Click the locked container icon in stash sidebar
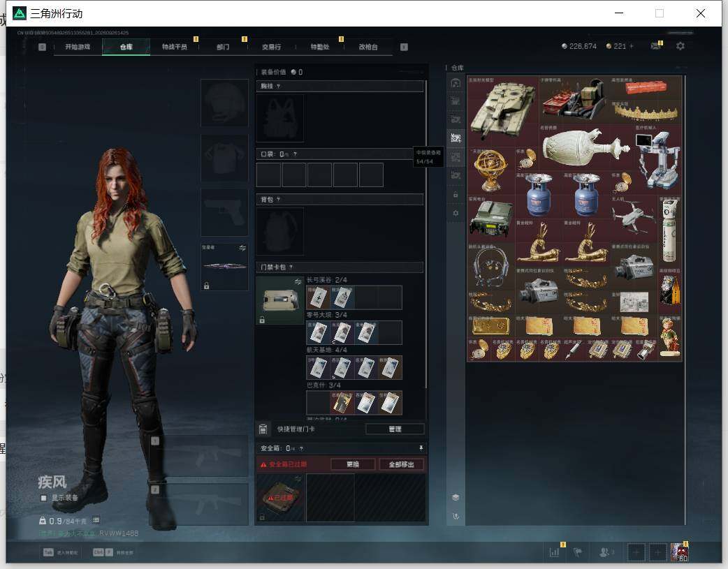The image size is (728, 569). coord(456,195)
